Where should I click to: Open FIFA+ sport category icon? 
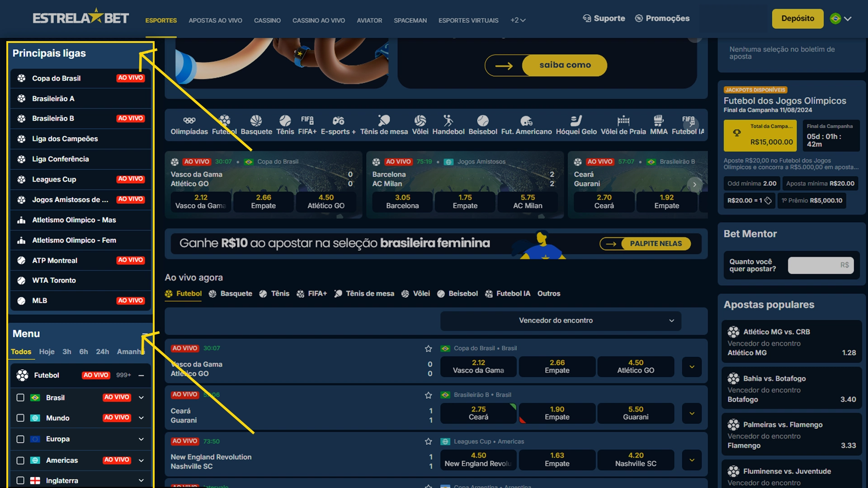coord(307,125)
